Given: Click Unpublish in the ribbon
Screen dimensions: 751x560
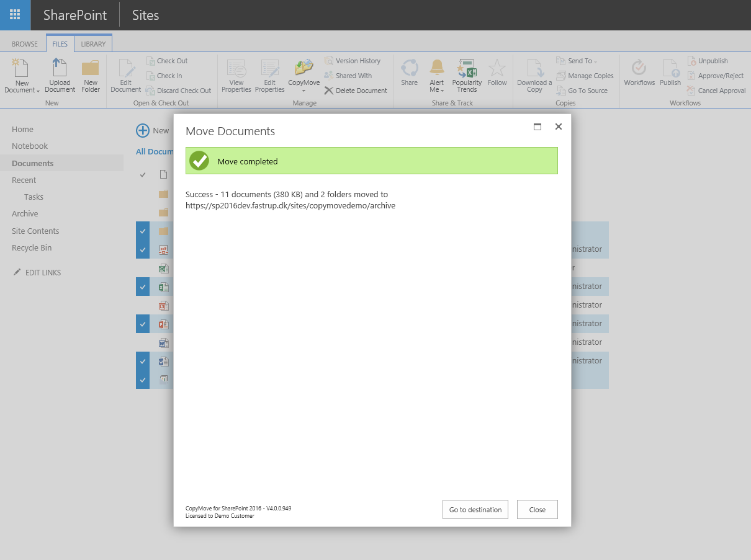Looking at the screenshot, I should tap(708, 61).
